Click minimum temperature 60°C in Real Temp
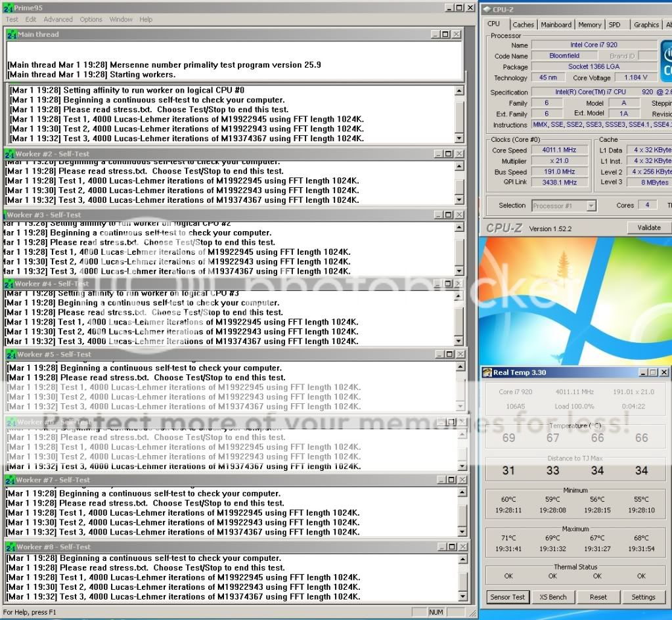 pyautogui.click(x=508, y=499)
